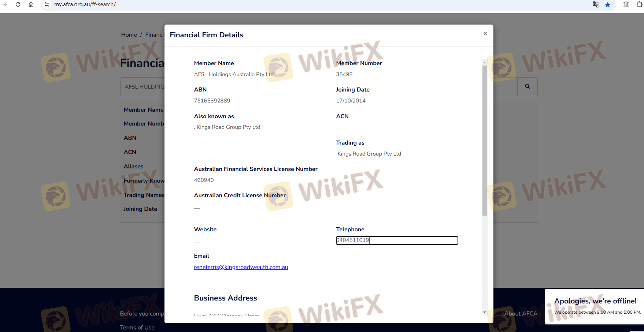Reload the page with refresh icon
The height and width of the screenshot is (332, 644).
coord(18,4)
